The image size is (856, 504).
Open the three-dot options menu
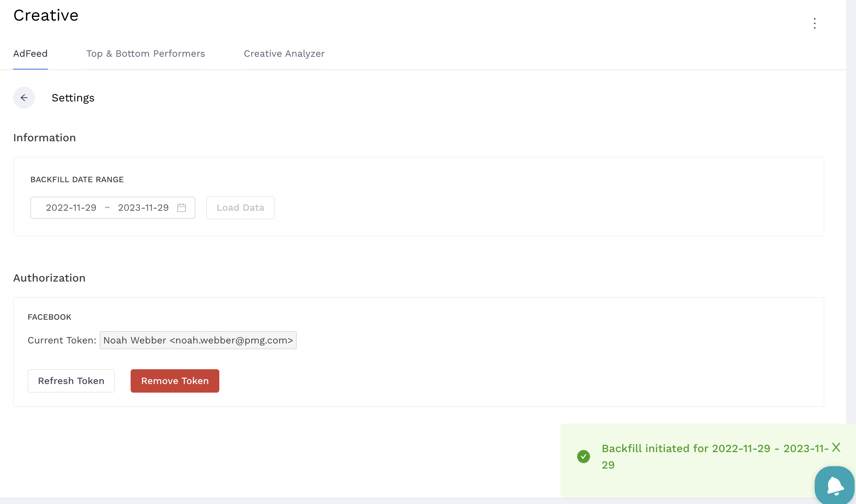pyautogui.click(x=814, y=23)
